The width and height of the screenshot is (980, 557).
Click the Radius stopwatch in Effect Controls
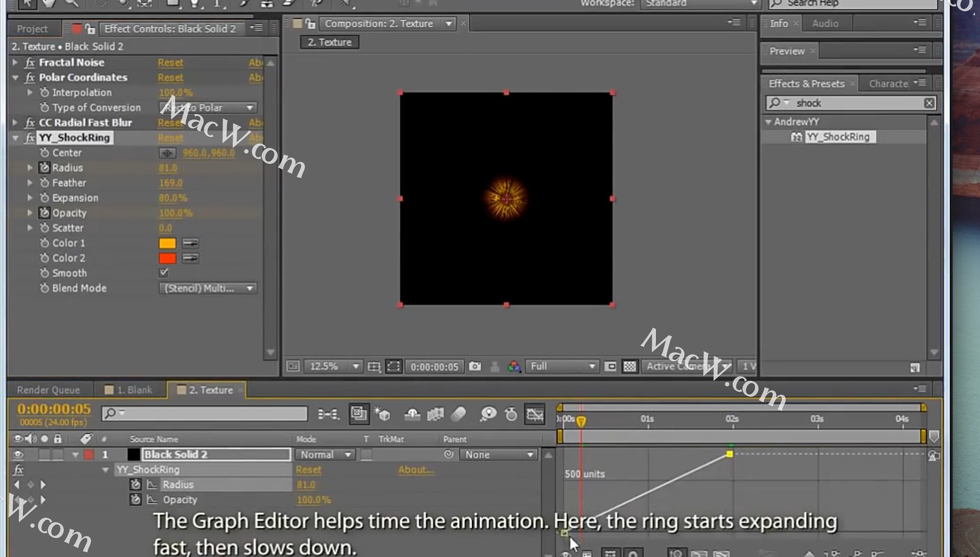click(x=45, y=167)
